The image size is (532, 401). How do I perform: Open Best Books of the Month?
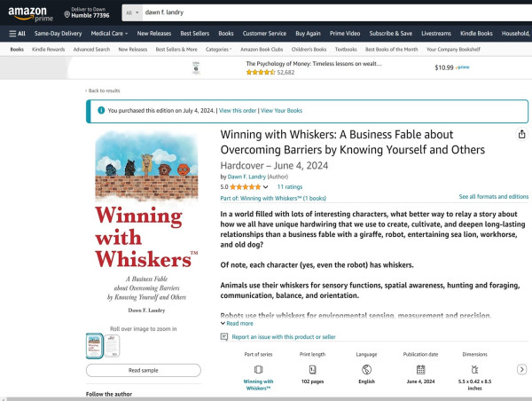(x=392, y=49)
